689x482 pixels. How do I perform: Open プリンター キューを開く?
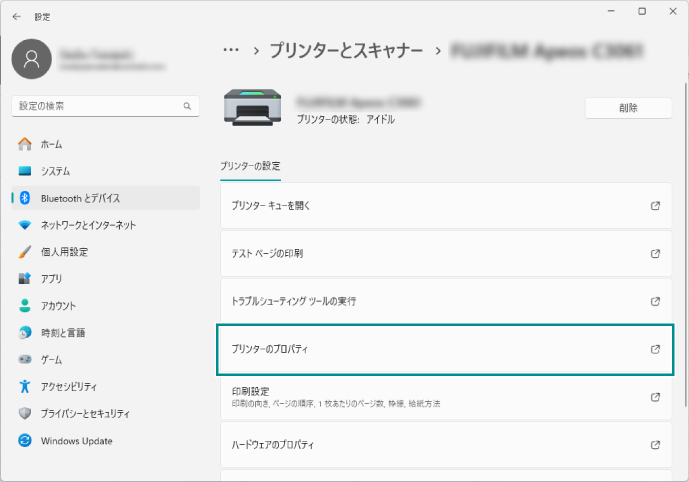click(x=272, y=206)
